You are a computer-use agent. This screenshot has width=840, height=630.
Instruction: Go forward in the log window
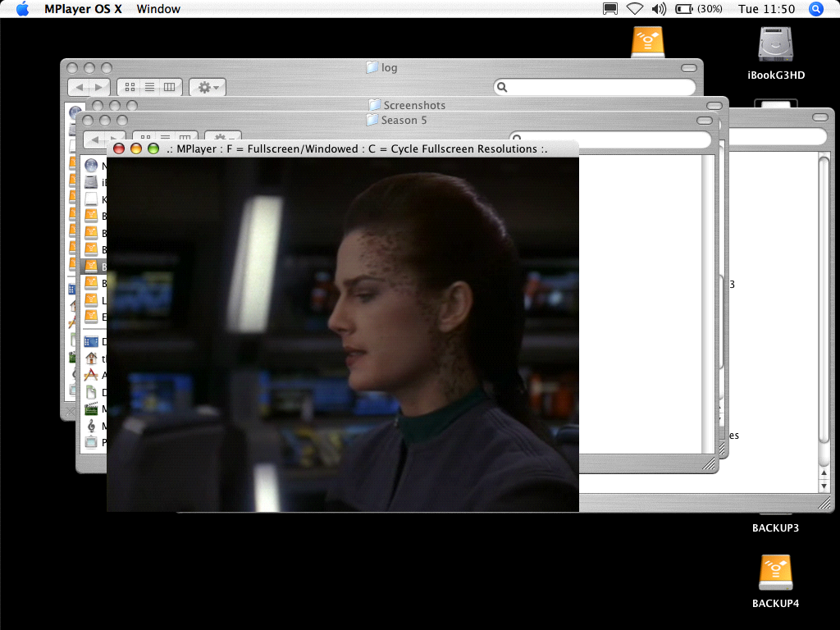[x=99, y=87]
